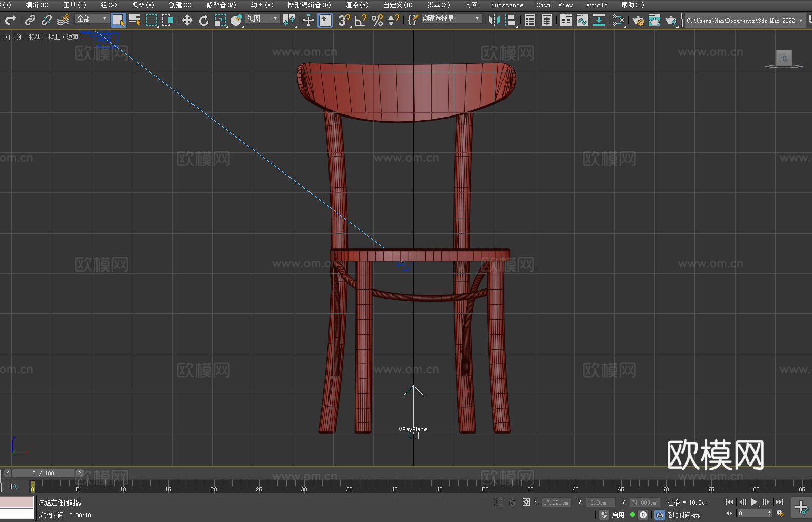Open the reference coordinate system dropdown
The image size is (812, 522).
coord(262,18)
